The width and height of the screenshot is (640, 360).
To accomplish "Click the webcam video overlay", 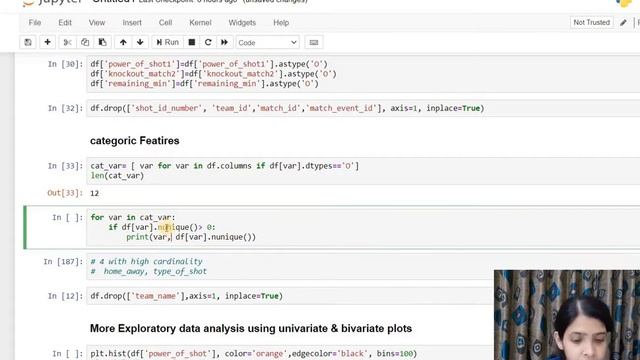I will pos(567,315).
